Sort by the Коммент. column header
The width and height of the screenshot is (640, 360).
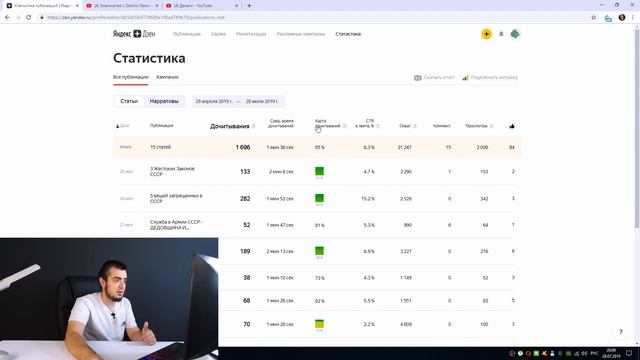coord(442,126)
